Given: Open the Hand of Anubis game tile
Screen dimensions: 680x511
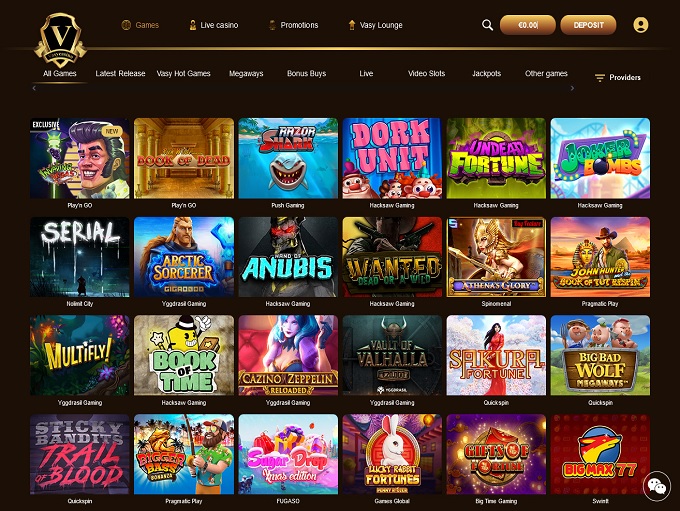Looking at the screenshot, I should tap(288, 257).
